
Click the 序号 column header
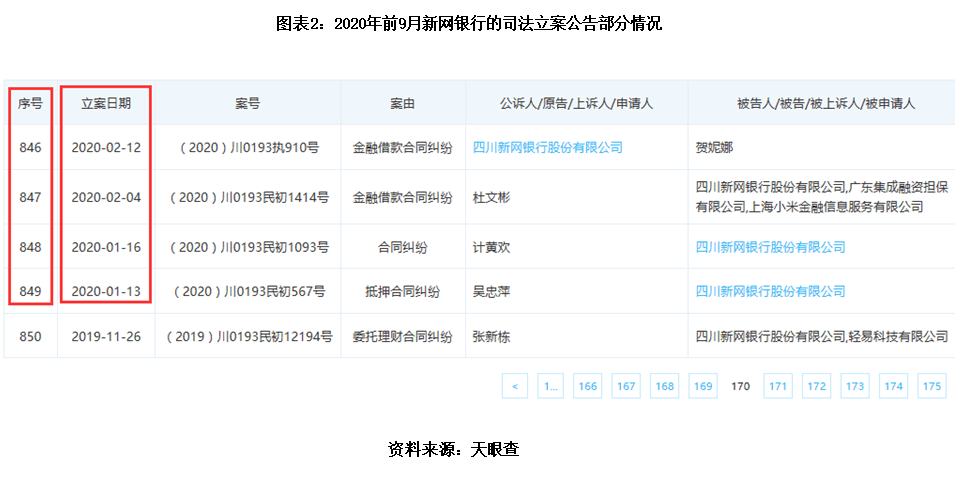(x=30, y=103)
